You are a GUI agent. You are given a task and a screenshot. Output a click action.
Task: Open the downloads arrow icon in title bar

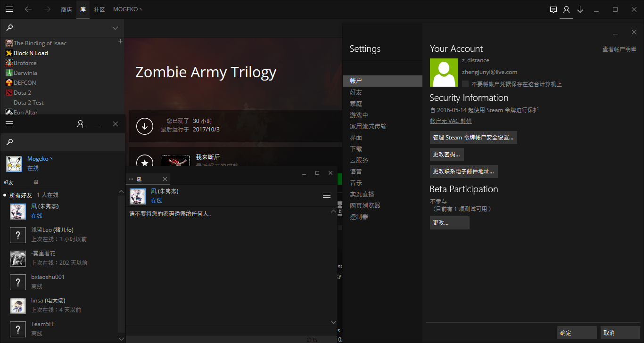[x=580, y=9]
